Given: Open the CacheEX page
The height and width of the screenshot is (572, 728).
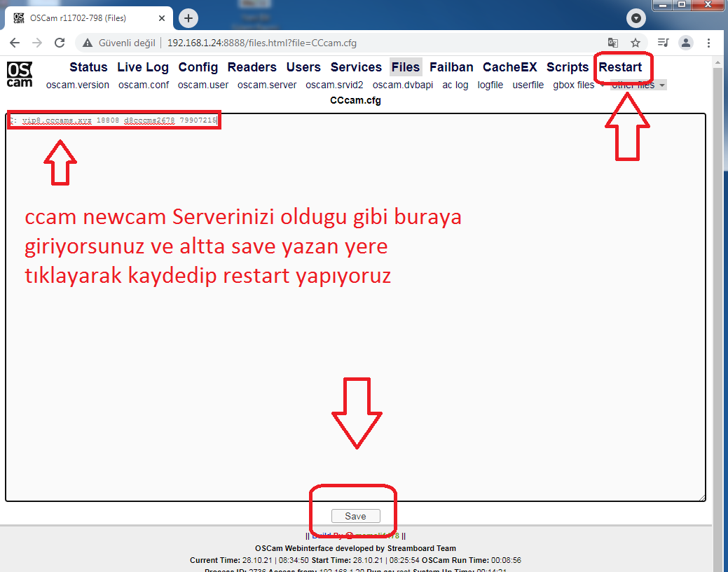Looking at the screenshot, I should tap(510, 67).
